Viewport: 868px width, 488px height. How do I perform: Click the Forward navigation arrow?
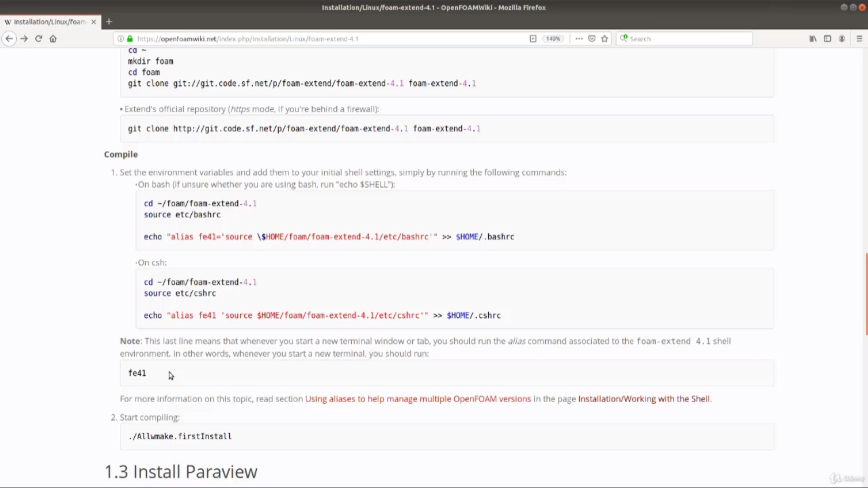pyautogui.click(x=24, y=39)
